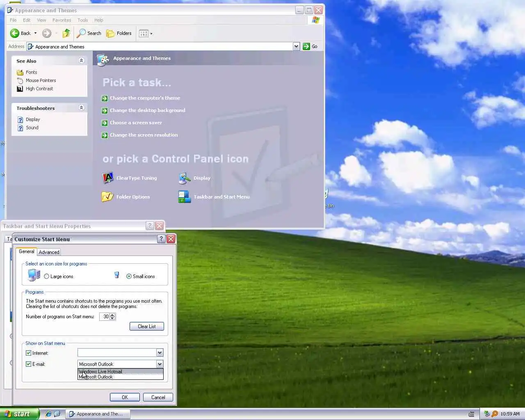Click Change the computer's theme link
Viewport: 525px width, 420px height.
tap(145, 98)
